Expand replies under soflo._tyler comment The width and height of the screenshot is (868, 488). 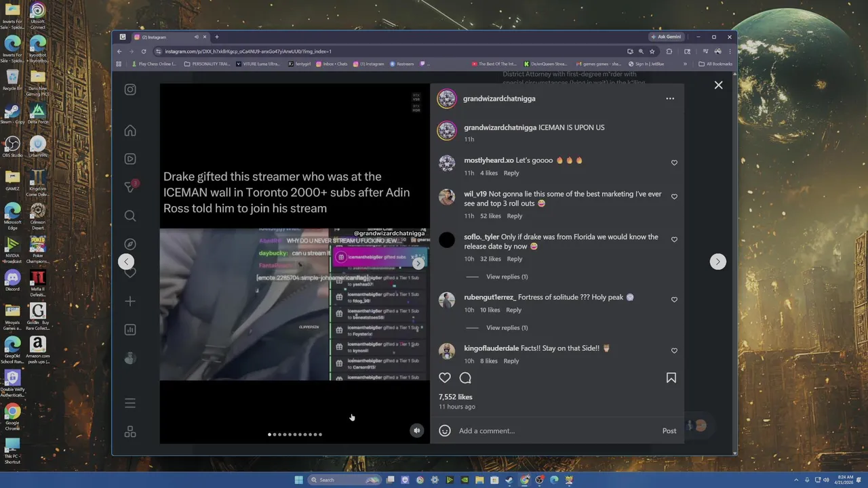coord(507,277)
